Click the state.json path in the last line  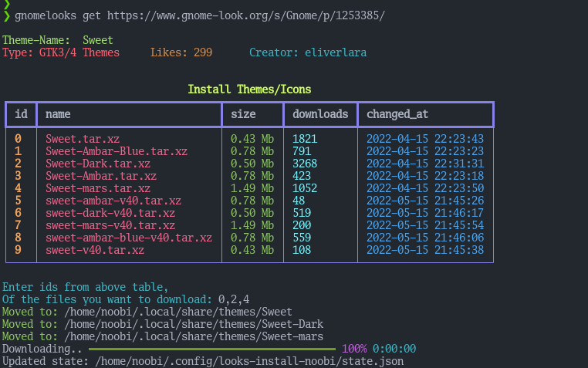(249, 362)
